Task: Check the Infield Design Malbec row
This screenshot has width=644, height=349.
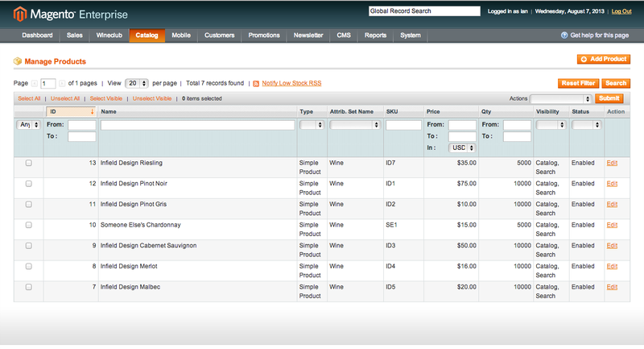Action: pos(29,287)
